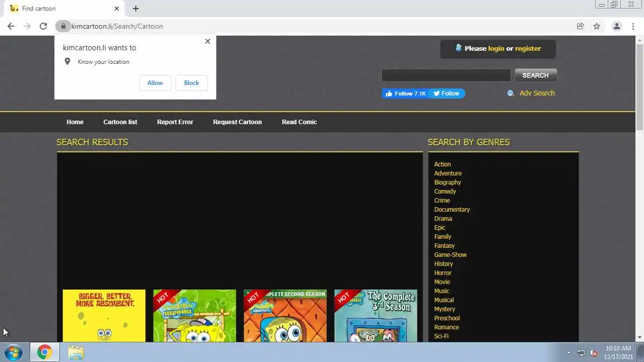Screen dimensions: 644x362
Task: Select the Mystery genre
Action: coord(444,309)
